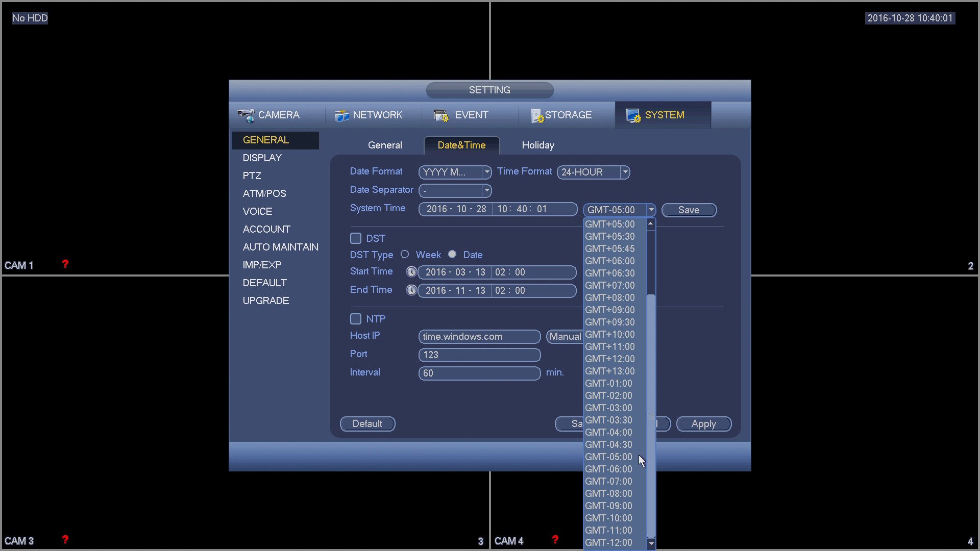This screenshot has width=980, height=551.
Task: Click clock icon beside End Time
Action: (411, 291)
